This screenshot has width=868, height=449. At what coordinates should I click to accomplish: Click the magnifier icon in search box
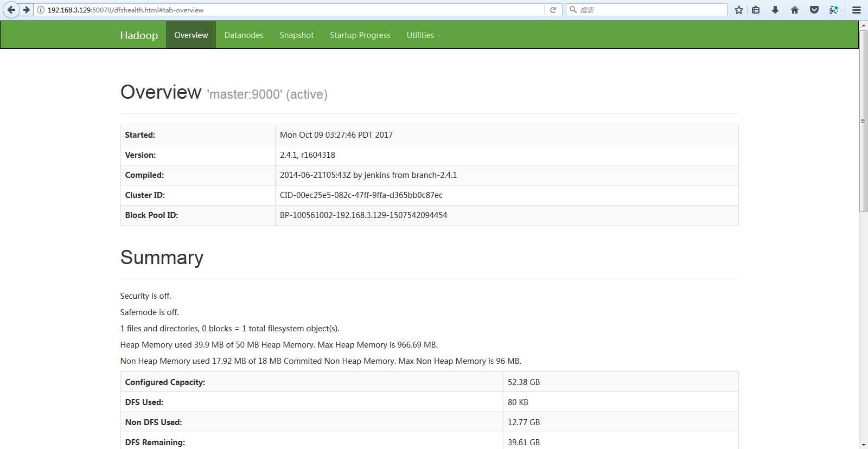click(573, 10)
